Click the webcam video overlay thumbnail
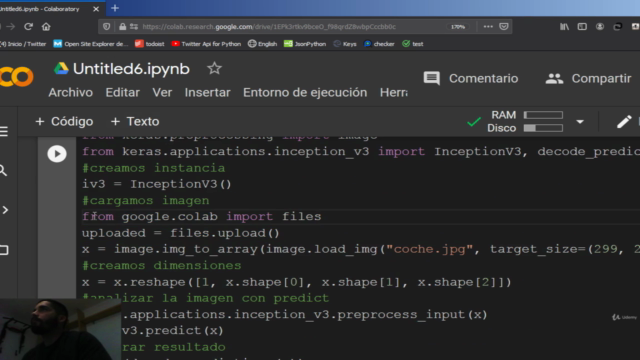This screenshot has height=360, width=640. coord(60,329)
